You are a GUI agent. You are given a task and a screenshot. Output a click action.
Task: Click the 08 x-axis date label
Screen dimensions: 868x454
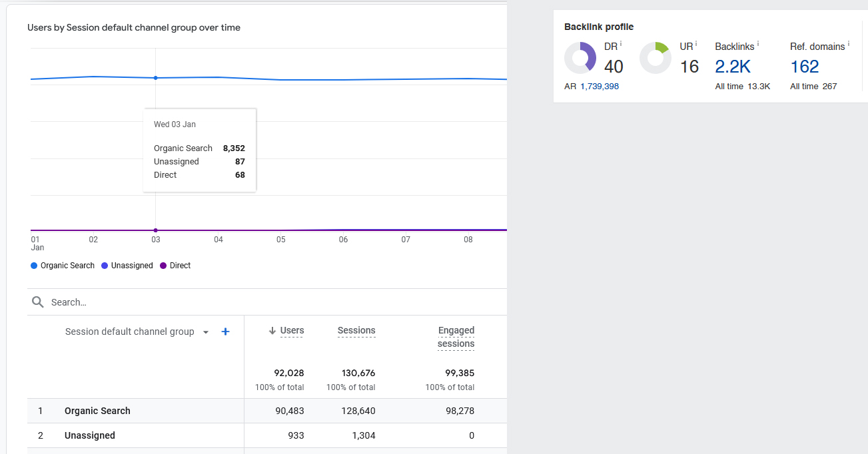468,240
